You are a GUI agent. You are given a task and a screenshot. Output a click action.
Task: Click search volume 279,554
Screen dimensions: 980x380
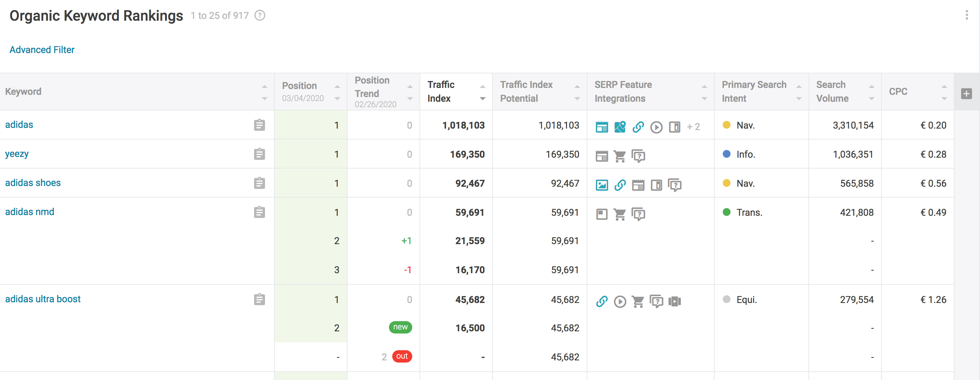pos(857,299)
